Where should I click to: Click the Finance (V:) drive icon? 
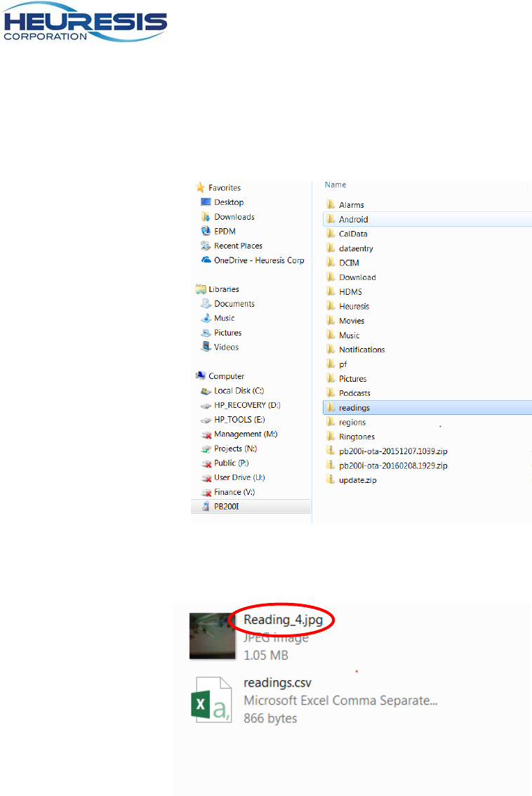coord(206,493)
